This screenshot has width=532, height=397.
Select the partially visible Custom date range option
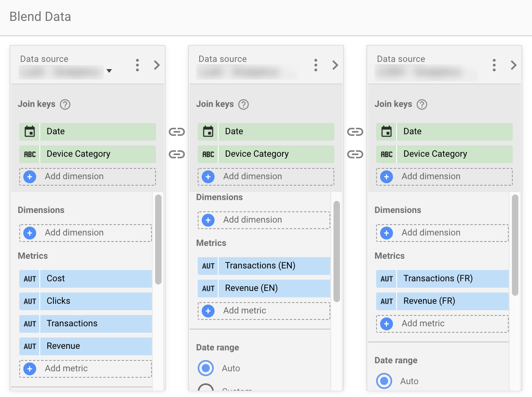point(206,389)
